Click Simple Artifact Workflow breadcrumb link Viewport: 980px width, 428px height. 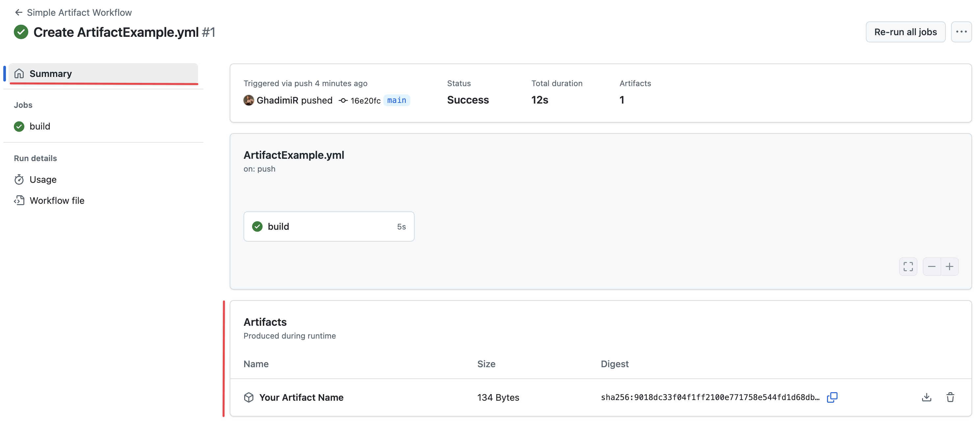pos(79,12)
